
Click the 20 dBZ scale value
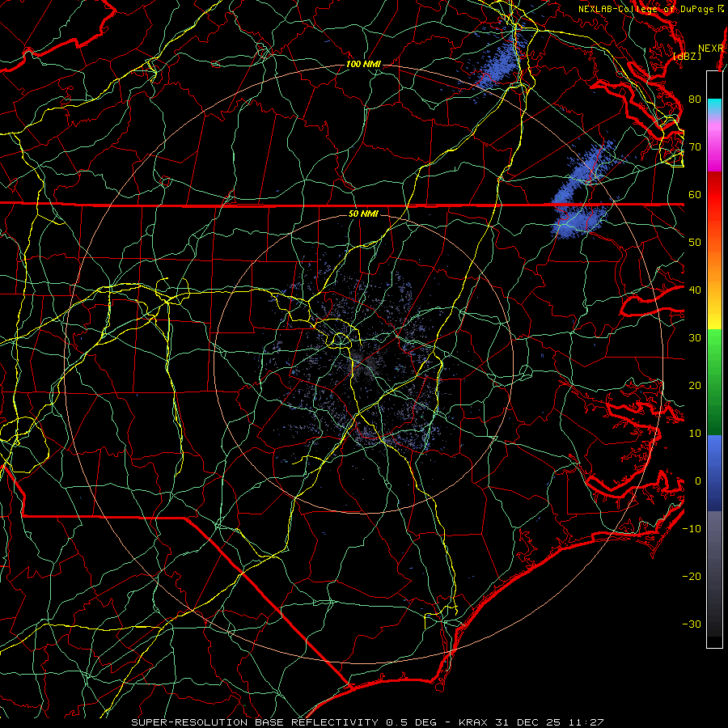[x=695, y=386]
